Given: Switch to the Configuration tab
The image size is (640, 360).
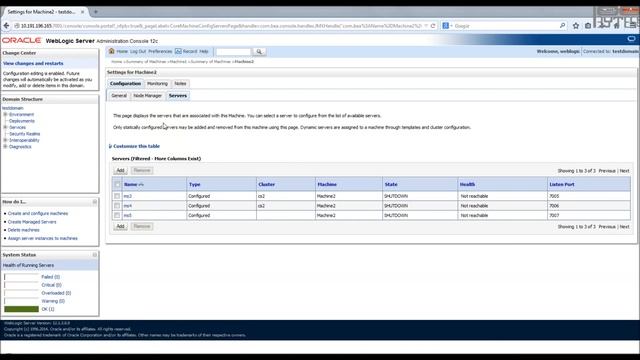Looking at the screenshot, I should [x=125, y=83].
